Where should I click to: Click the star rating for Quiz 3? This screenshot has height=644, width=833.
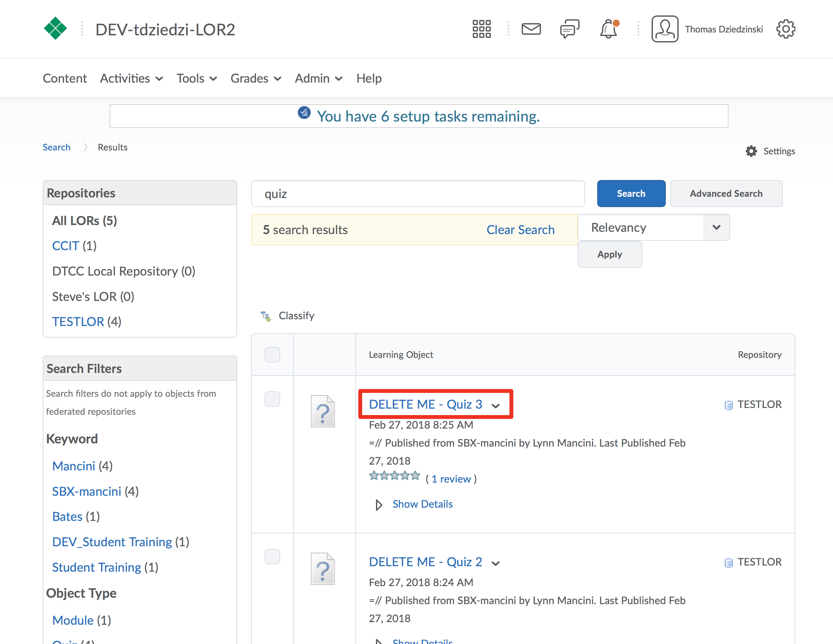pos(394,476)
